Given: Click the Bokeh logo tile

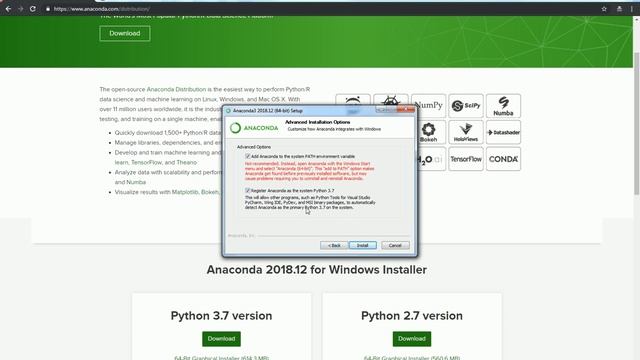Looking at the screenshot, I should 429,132.
